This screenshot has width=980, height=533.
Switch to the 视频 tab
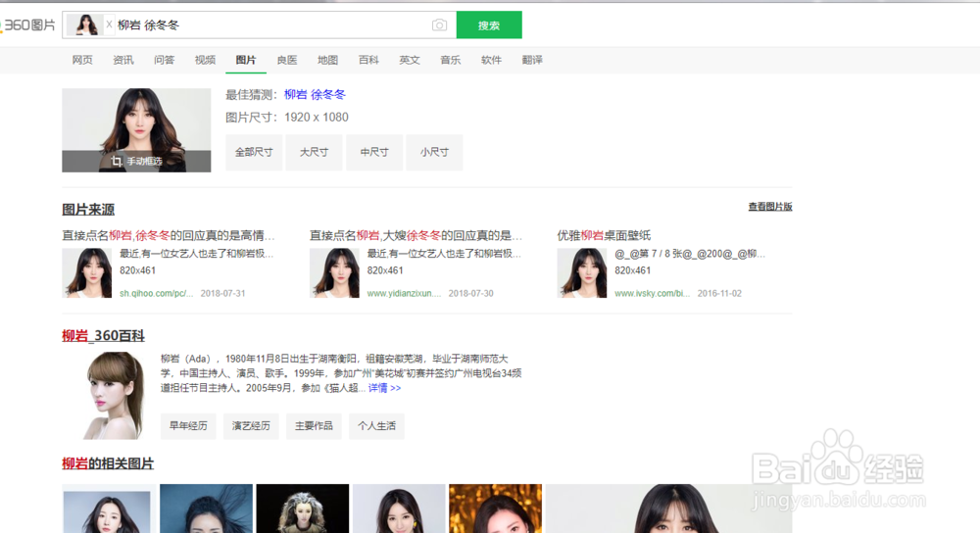(x=205, y=60)
